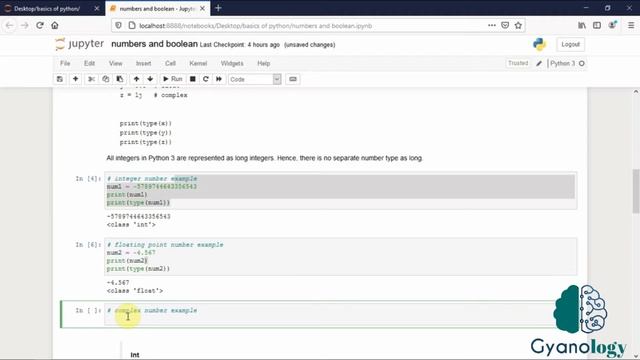Click the Python logo icon
This screenshot has width=640, height=360.
point(539,44)
